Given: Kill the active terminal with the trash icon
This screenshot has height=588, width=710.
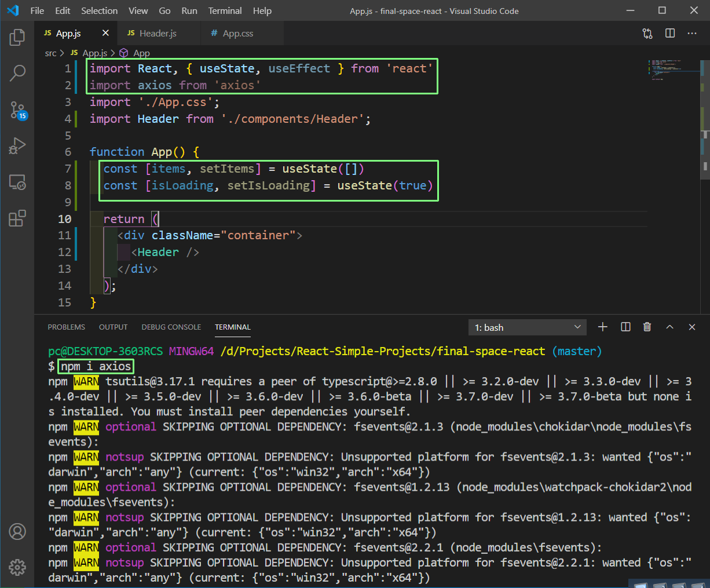Looking at the screenshot, I should (x=647, y=327).
